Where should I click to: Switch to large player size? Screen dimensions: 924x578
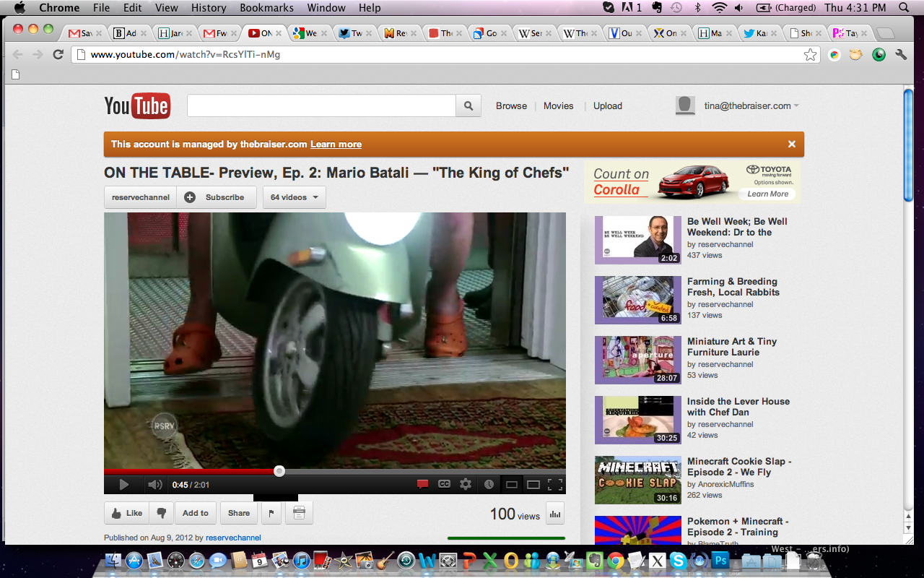[x=533, y=485]
